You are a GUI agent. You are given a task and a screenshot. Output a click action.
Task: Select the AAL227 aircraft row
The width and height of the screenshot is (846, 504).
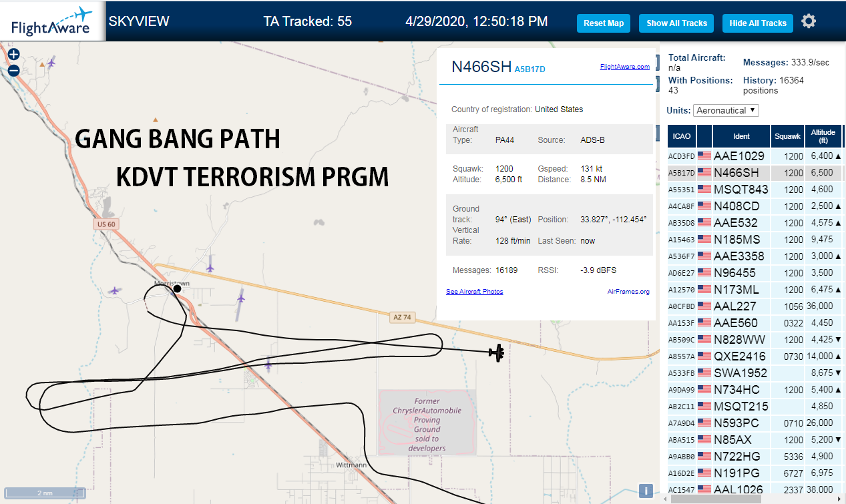pyautogui.click(x=754, y=306)
